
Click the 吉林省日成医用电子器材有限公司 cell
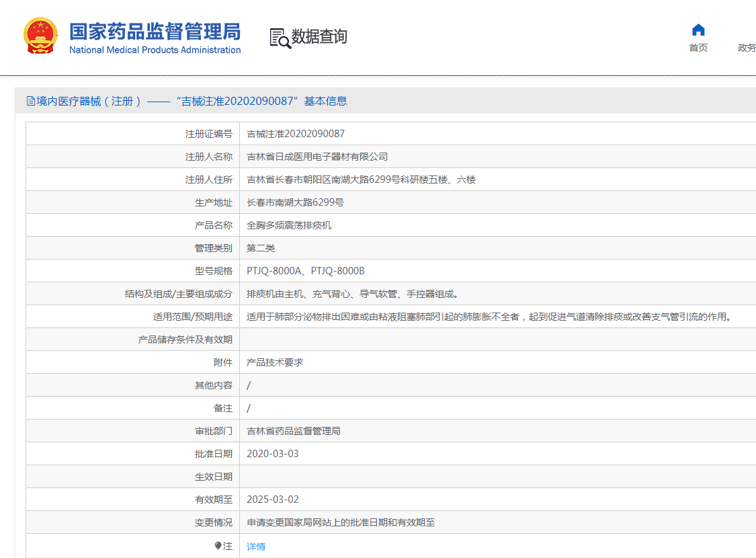pos(317,157)
